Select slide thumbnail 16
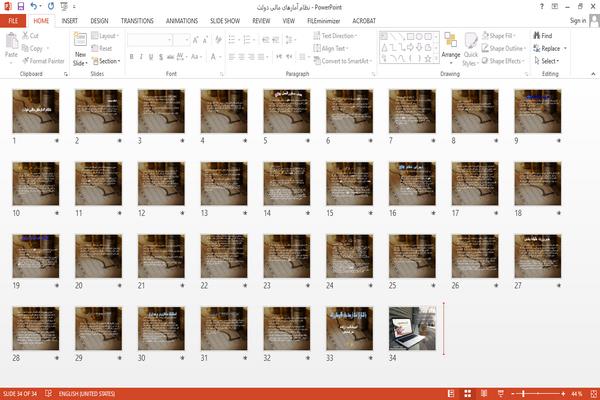 (412, 183)
